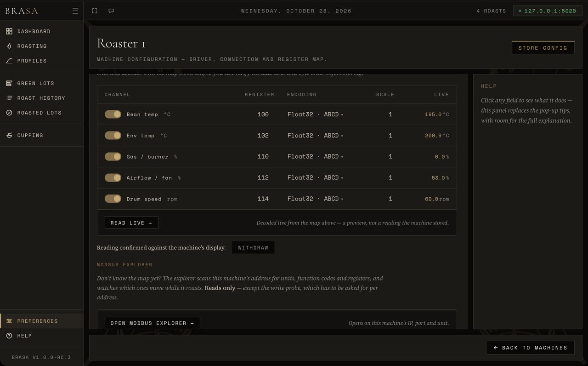Click the Gas / burner scale value
The image size is (588, 366).
coord(390,157)
